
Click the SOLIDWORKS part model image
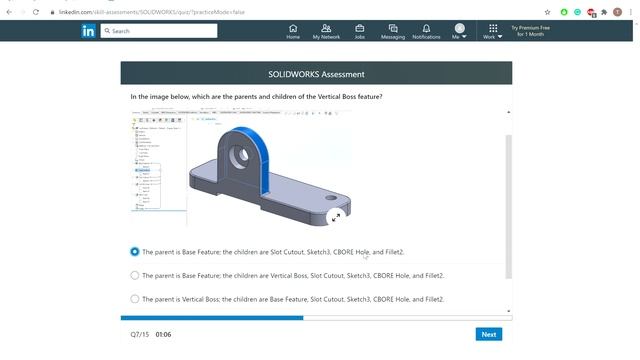click(x=241, y=168)
